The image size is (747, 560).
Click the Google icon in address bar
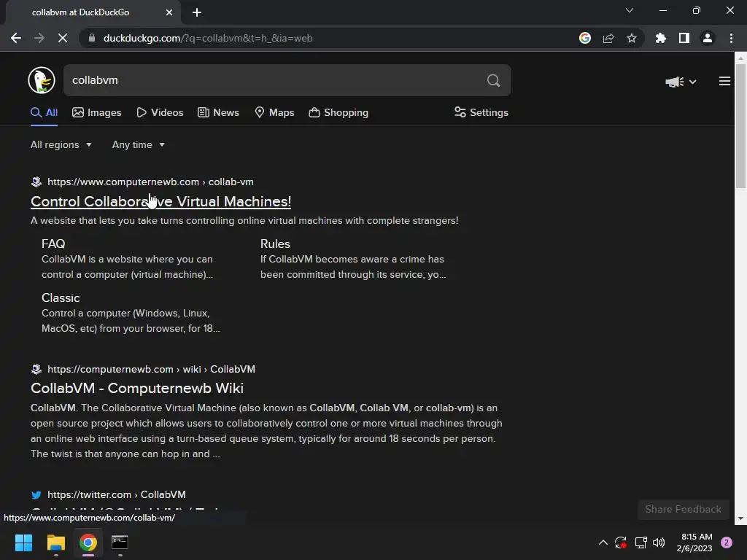[x=585, y=38]
